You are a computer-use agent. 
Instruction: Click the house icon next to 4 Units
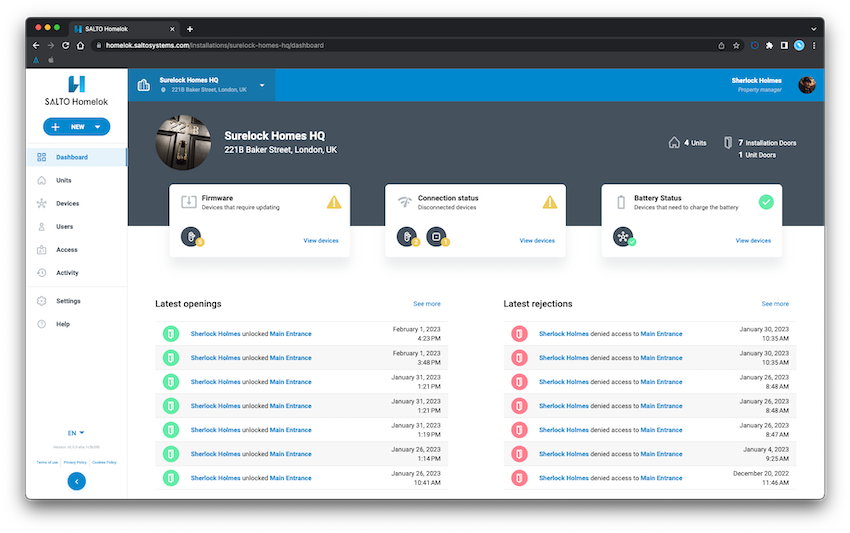pyautogui.click(x=674, y=143)
